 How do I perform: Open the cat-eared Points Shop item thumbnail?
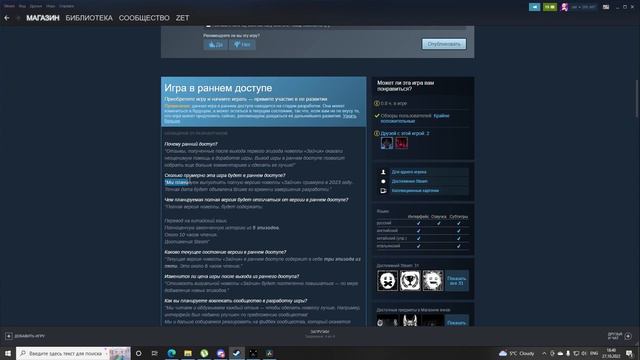[410, 321]
